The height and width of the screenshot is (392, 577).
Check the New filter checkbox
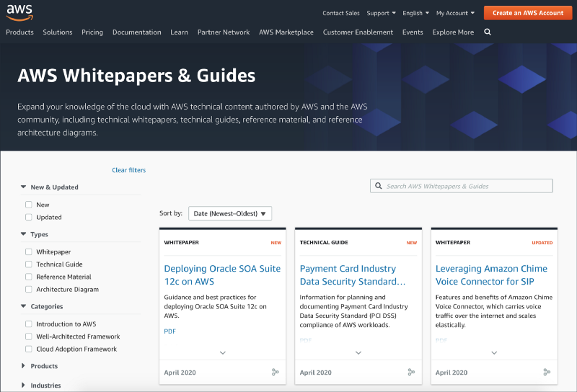(x=29, y=205)
